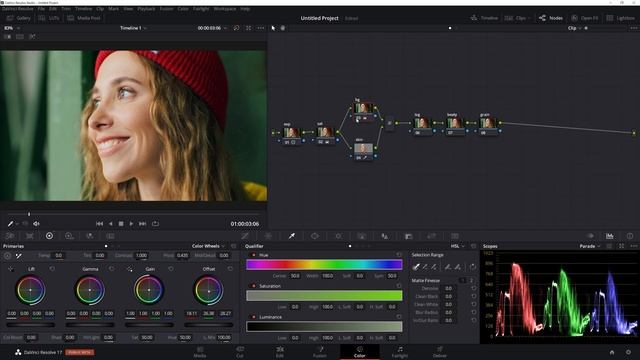Open the File menu
The width and height of the screenshot is (640, 360).
pyautogui.click(x=41, y=9)
